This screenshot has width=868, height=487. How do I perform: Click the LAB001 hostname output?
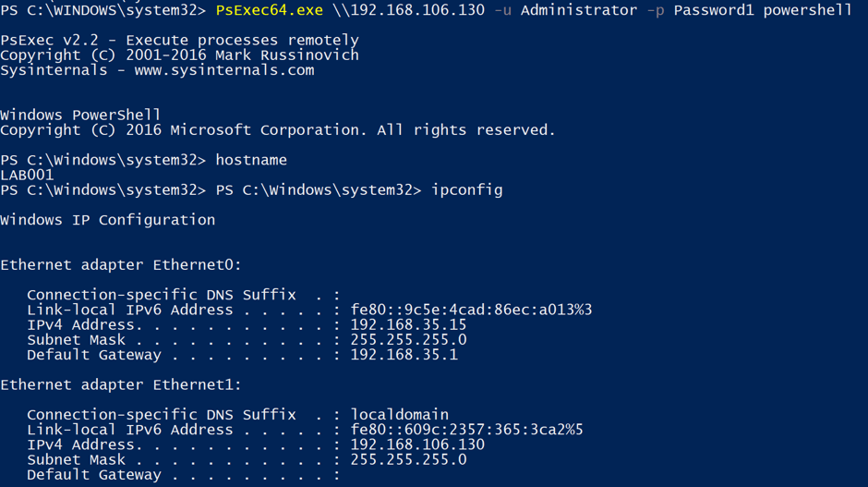pyautogui.click(x=27, y=175)
